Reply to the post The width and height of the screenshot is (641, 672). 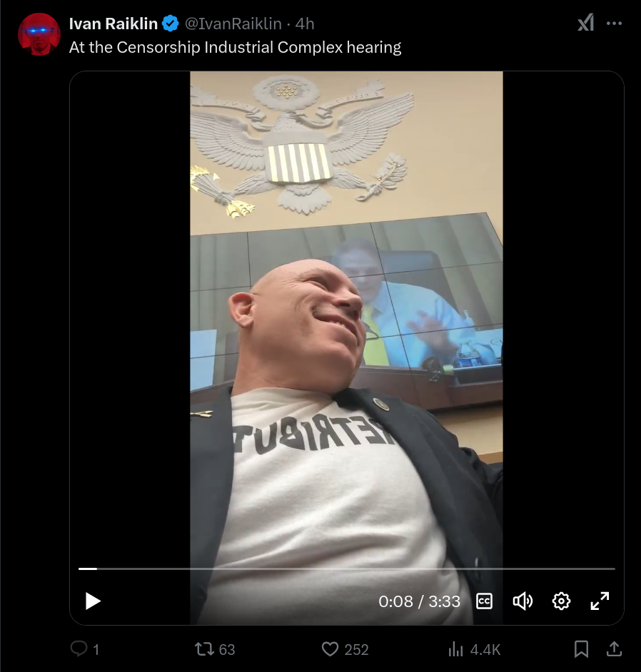(x=85, y=649)
